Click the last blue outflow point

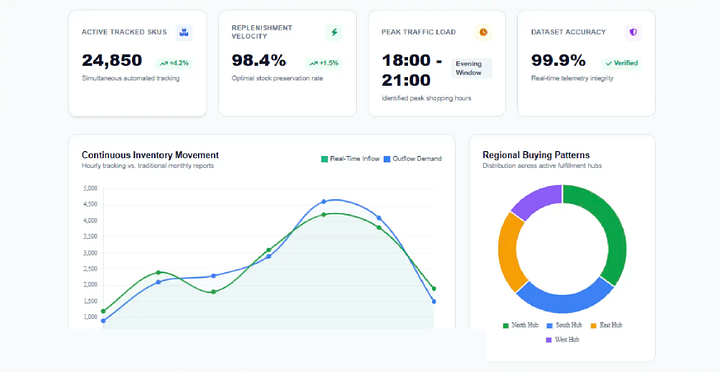click(x=434, y=302)
